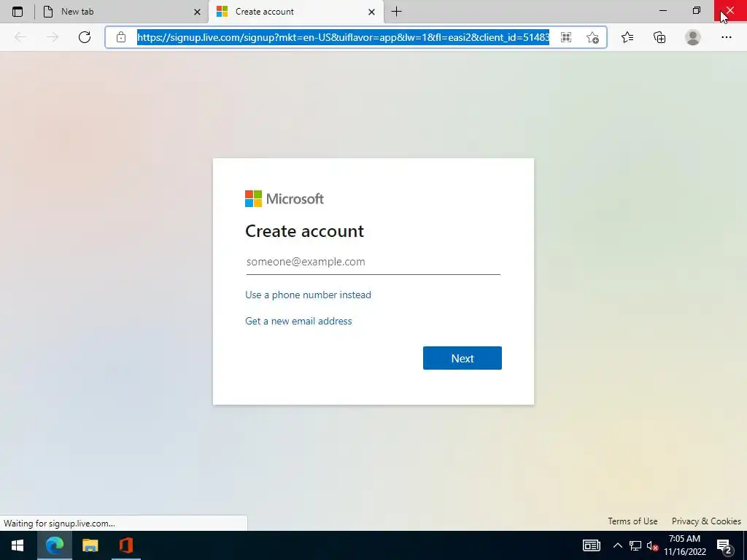
Task: Open the clock showing 7:05 AM
Action: pos(684,545)
